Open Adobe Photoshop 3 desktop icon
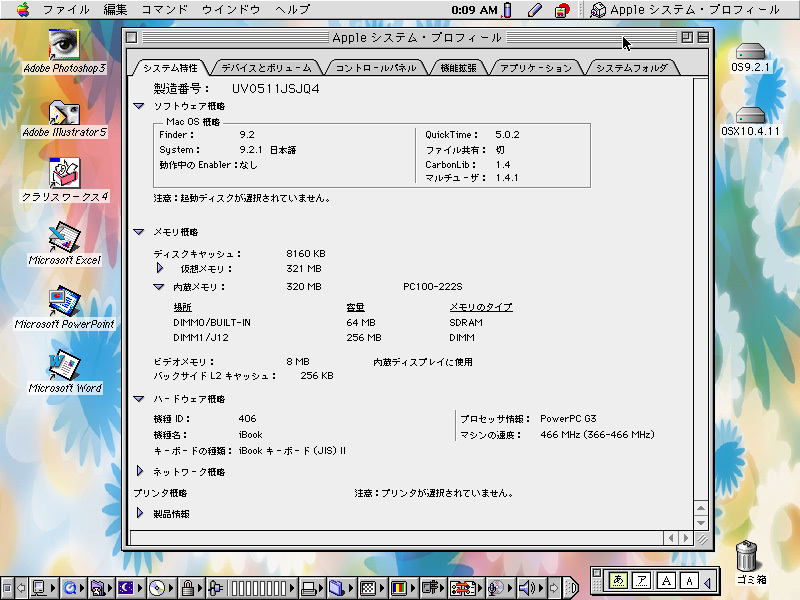The height and width of the screenshot is (600, 800). [x=65, y=44]
